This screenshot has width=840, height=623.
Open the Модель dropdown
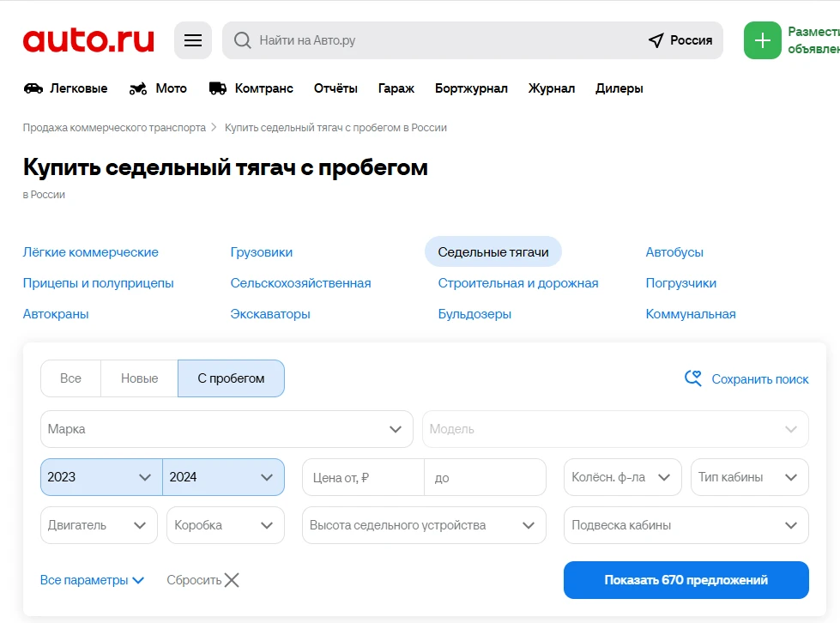pyautogui.click(x=615, y=429)
